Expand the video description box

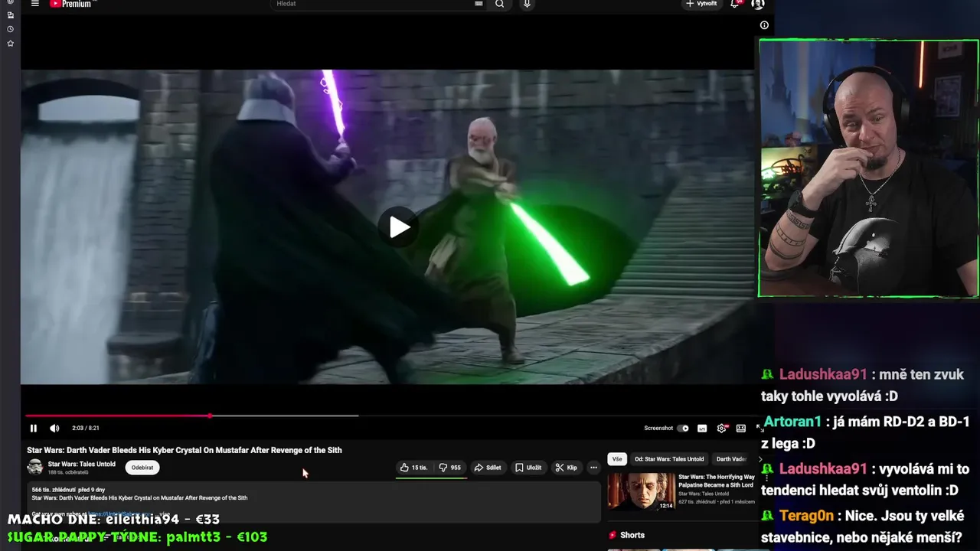pyautogui.click(x=314, y=503)
